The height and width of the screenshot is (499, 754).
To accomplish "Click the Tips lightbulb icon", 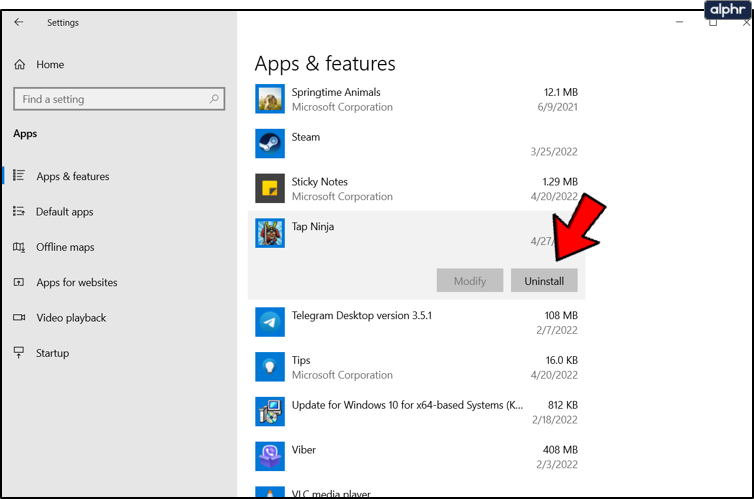I will point(270,367).
